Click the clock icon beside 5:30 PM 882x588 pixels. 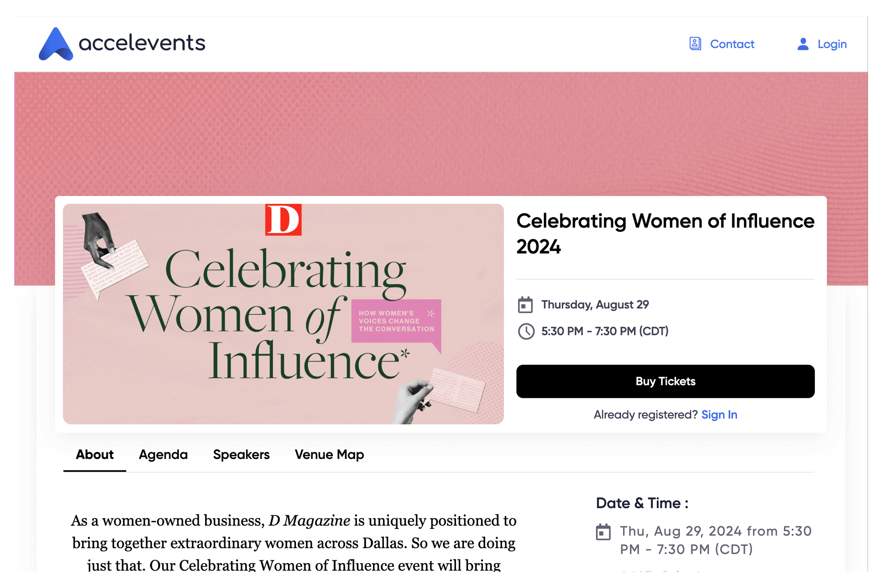point(526,331)
